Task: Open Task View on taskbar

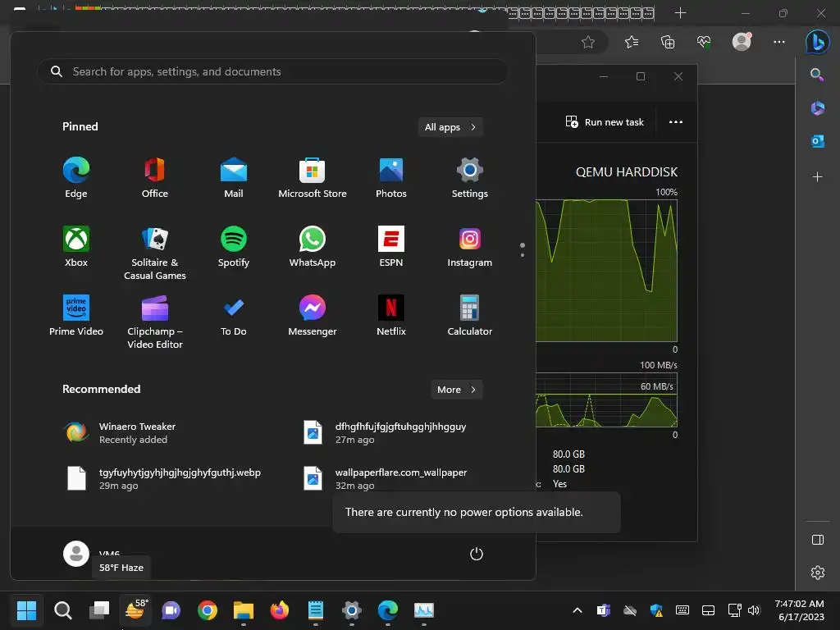Action: (x=99, y=610)
